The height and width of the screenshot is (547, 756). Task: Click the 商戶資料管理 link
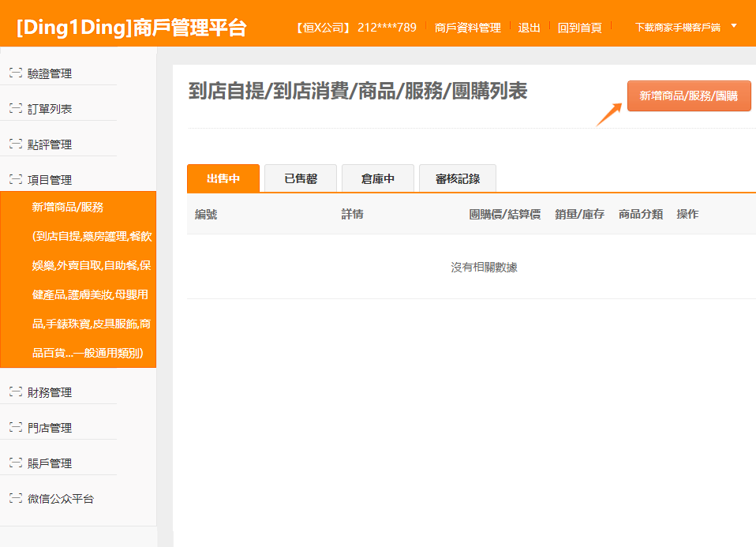467,28
